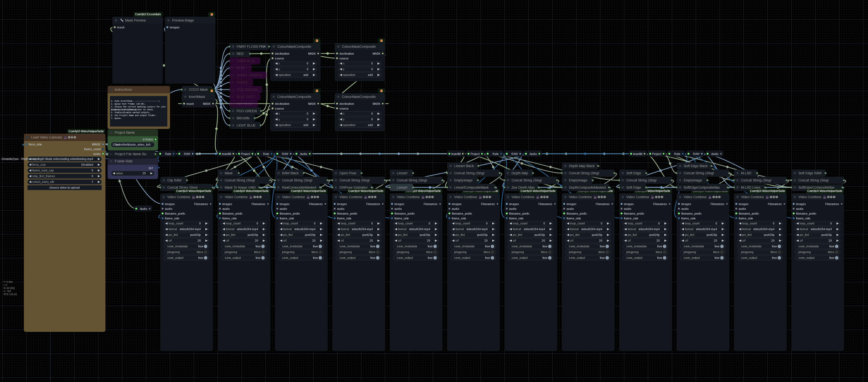Image resolution: width=868 pixels, height=382 pixels.
Task: Click the title dot of the Frame Rate node
Action: (x=111, y=161)
